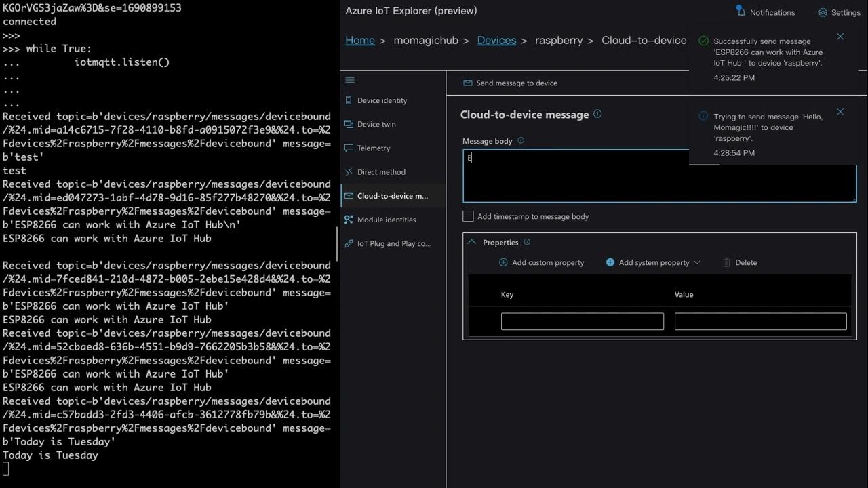Open IoT Plug and Play components page
The image size is (868, 488).
(393, 243)
